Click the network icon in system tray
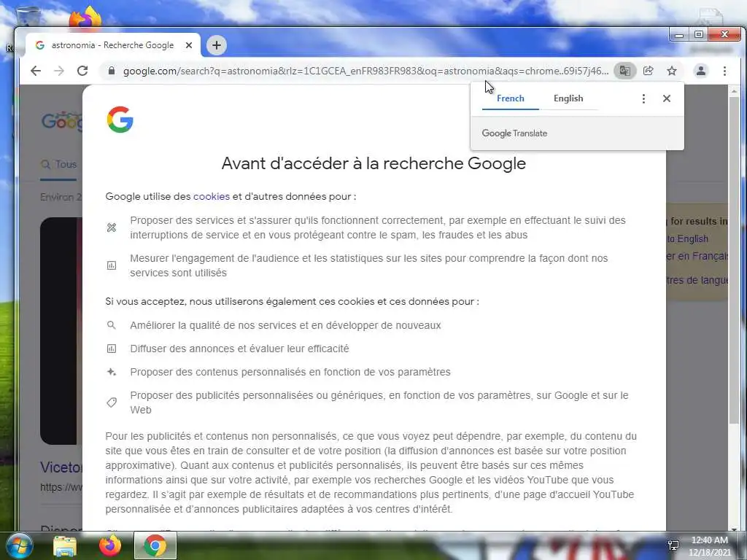Screen dimensions: 747x560 pos(673,545)
